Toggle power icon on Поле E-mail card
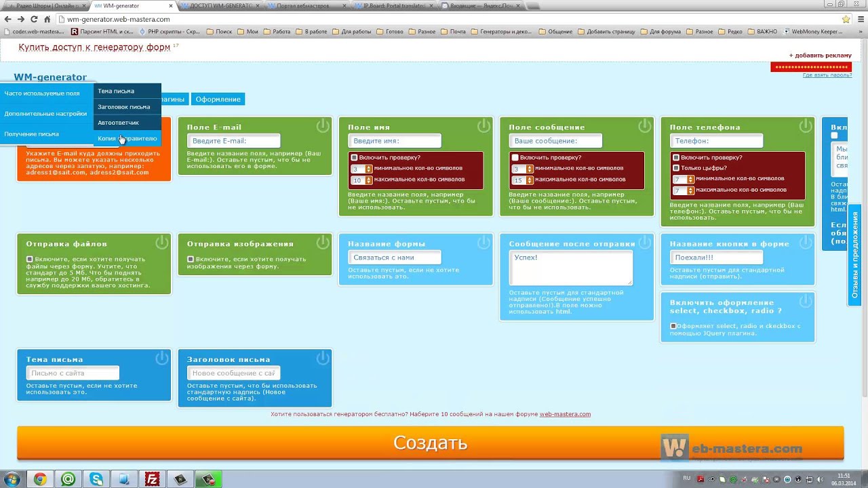The width and height of the screenshot is (868, 488). click(323, 125)
